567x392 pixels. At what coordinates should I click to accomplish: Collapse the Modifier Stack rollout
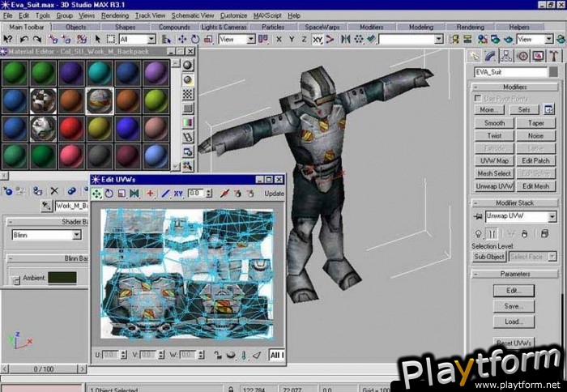(515, 202)
